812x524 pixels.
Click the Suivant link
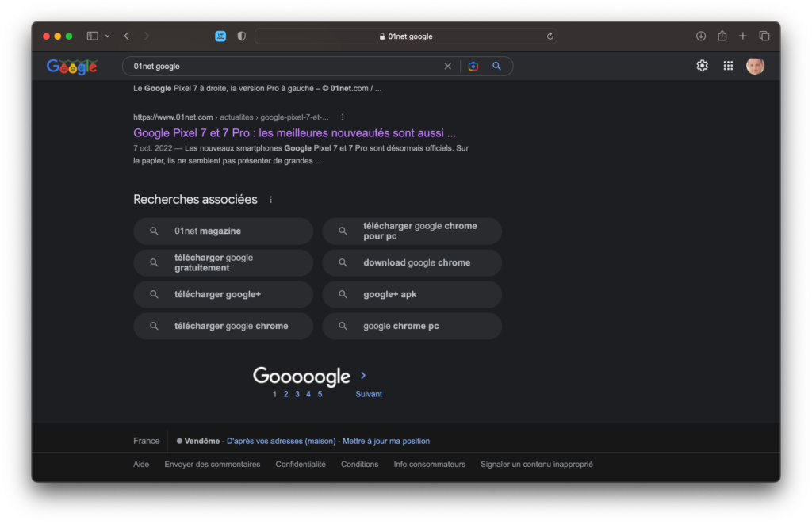click(369, 394)
